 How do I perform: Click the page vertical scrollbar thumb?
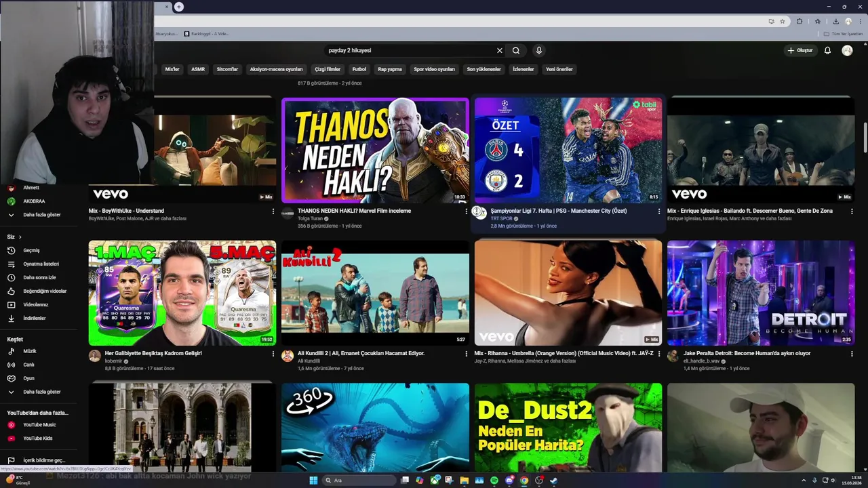865,138
